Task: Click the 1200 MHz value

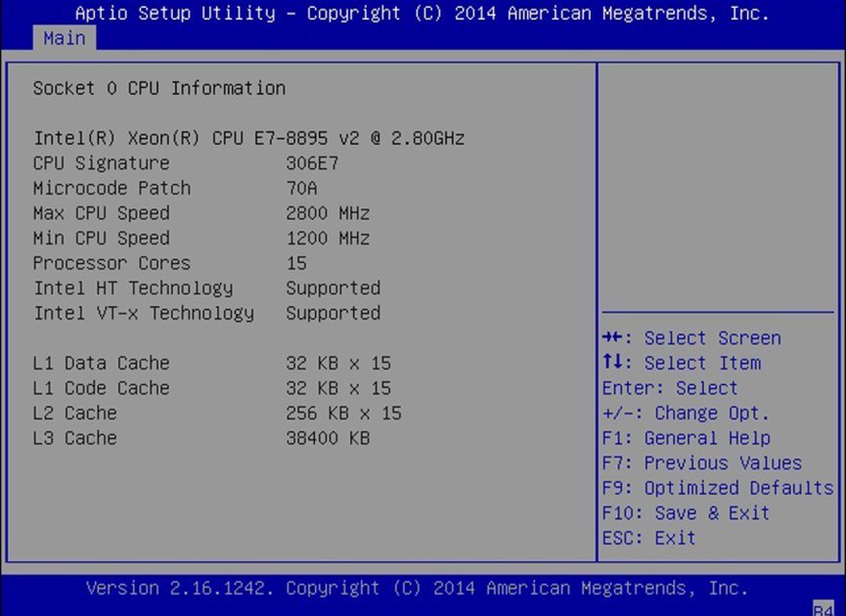Action: (x=328, y=238)
